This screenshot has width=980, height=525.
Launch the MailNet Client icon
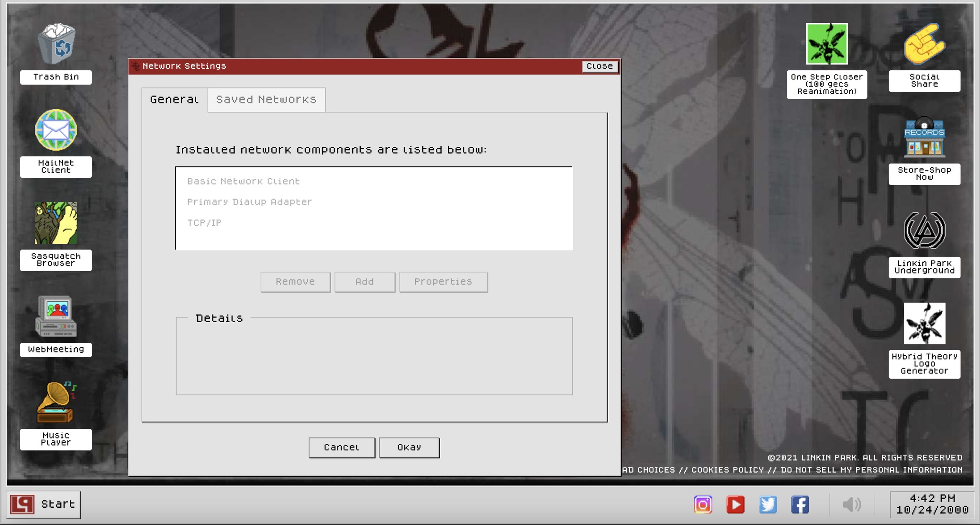pos(56,130)
